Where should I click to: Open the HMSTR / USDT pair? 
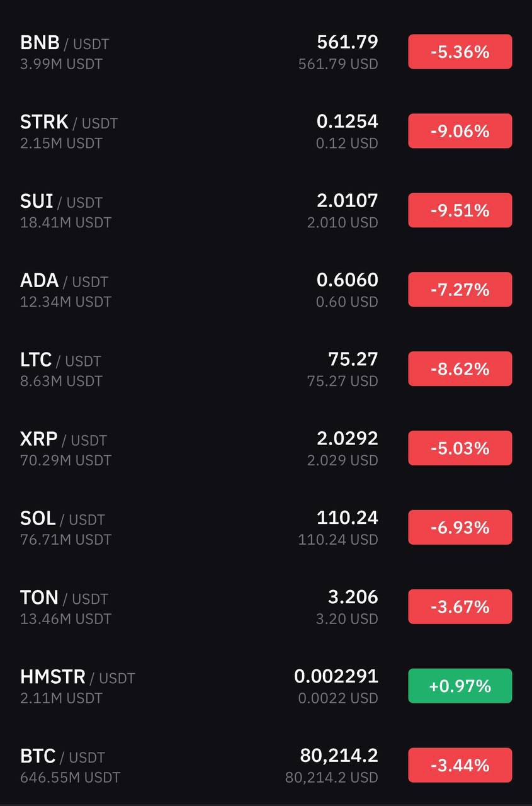click(266, 687)
